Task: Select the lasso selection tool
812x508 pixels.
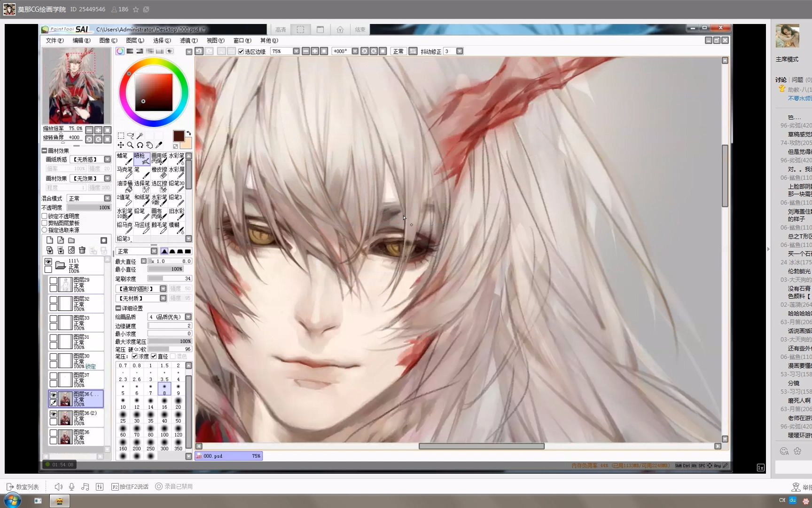Action: pyautogui.click(x=130, y=135)
